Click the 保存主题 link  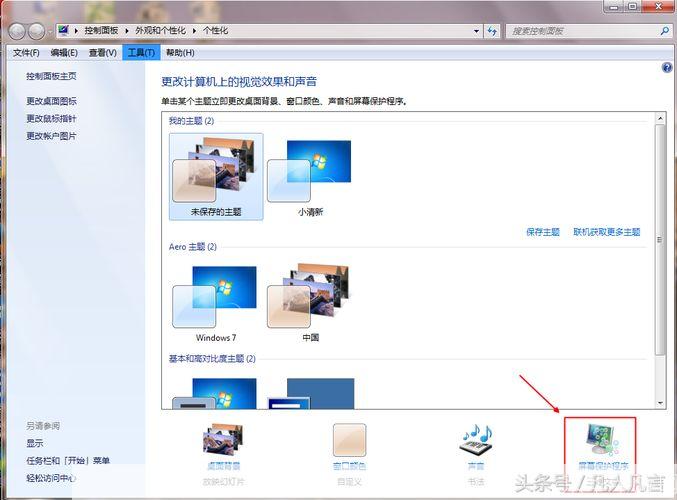click(x=543, y=232)
